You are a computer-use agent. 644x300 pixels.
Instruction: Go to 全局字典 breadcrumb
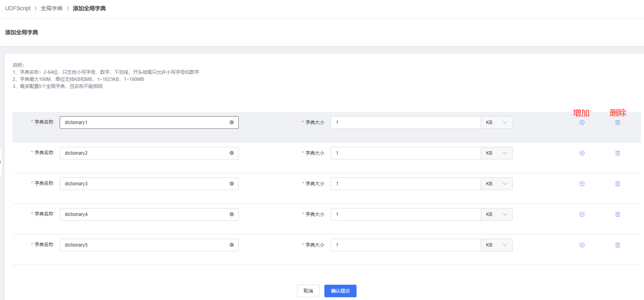pyautogui.click(x=52, y=8)
